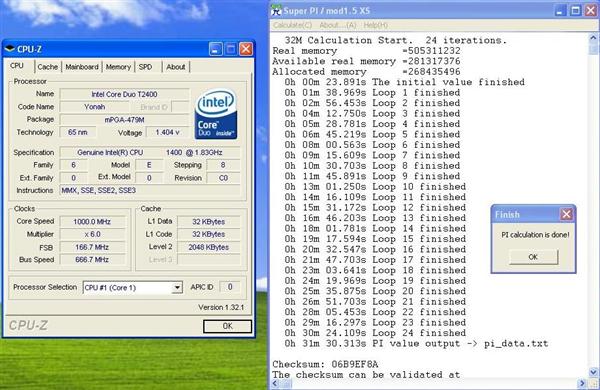Screen dimensions: 600x390
Task: Open the Help(H) menu in Super PI
Action: pos(375,25)
